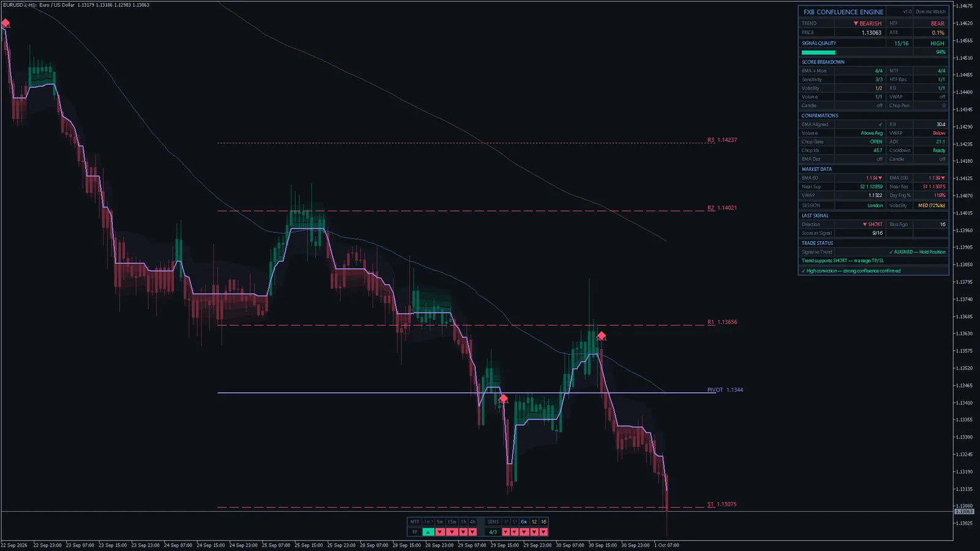
Task: Click the red down arrow under 5m
Action: (440, 532)
